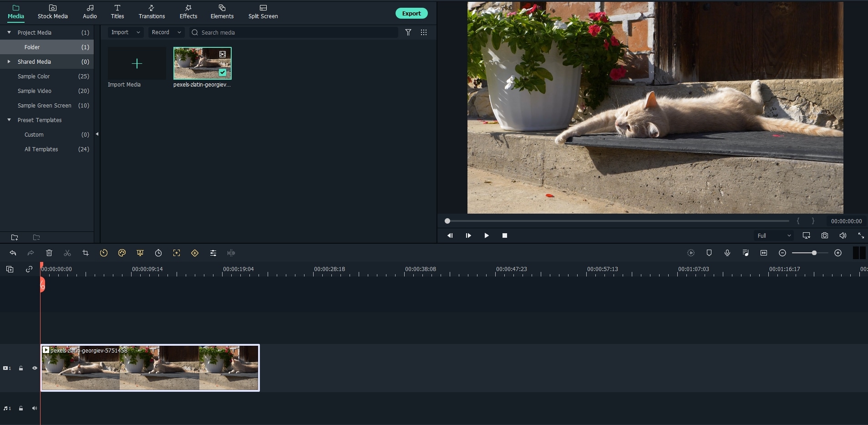Open the Duration stopwatch icon
This screenshot has width=868, height=425.
[x=158, y=253]
